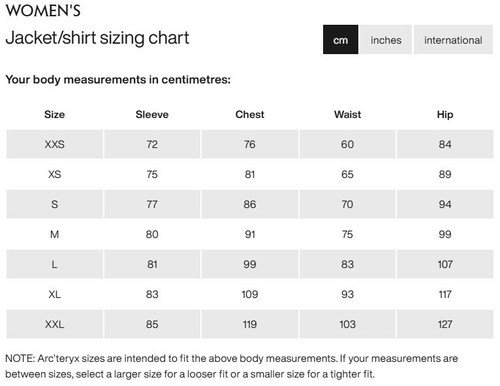Select the XL size row label
Viewport: 500px width, 386px height.
[x=54, y=294]
